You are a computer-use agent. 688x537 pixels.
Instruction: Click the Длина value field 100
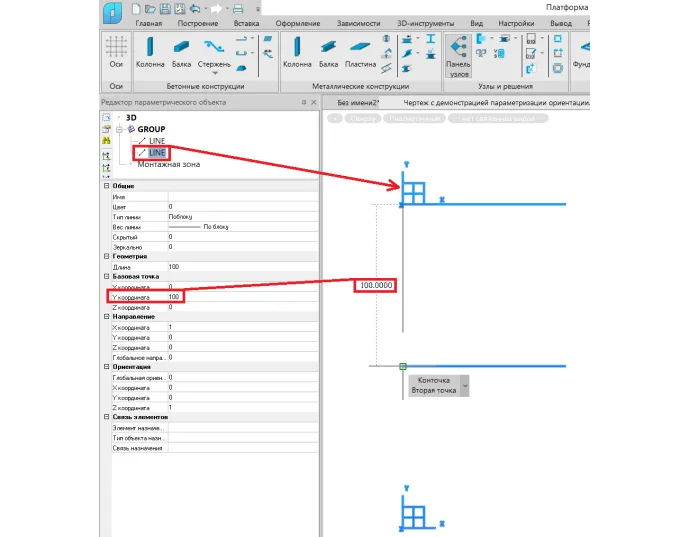pos(243,267)
